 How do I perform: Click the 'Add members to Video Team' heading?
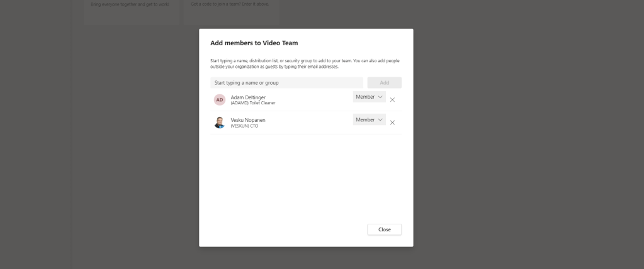254,43
